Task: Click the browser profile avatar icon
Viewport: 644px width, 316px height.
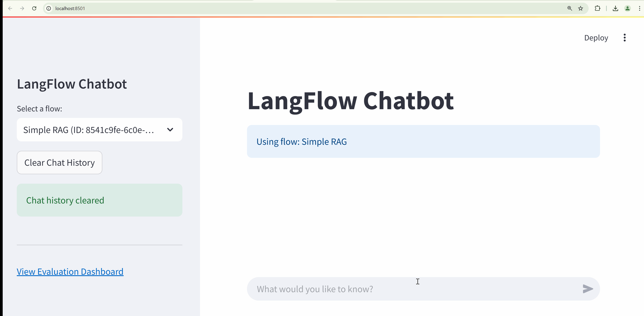Action: tap(627, 8)
